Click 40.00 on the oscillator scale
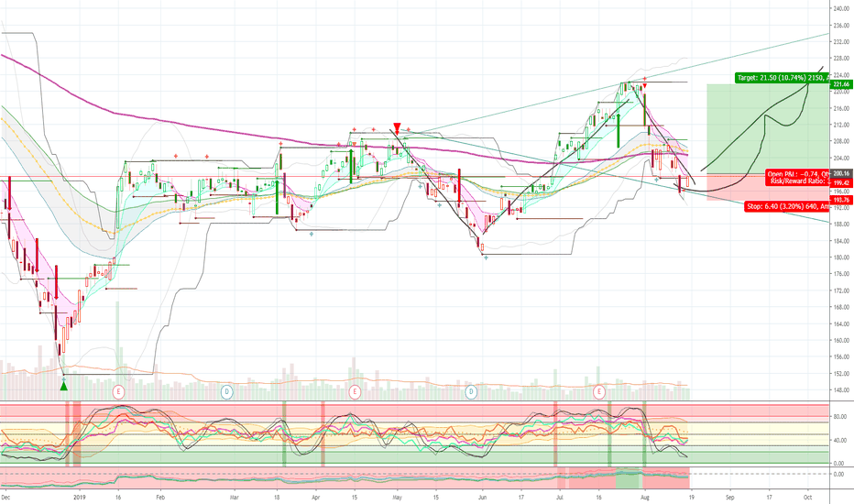 coord(840,440)
